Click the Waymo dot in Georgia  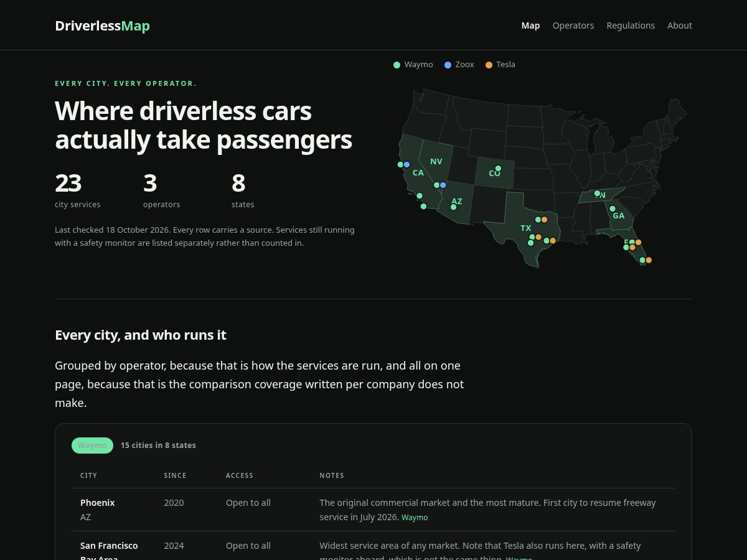click(613, 209)
